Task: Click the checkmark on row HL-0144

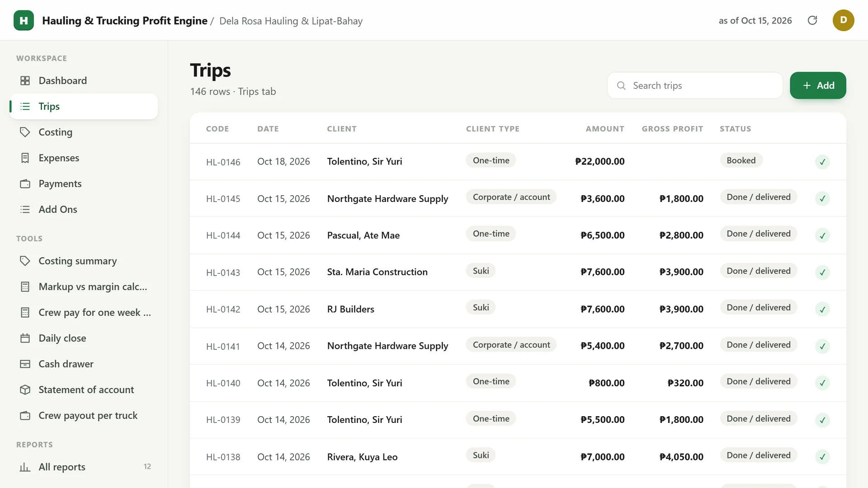Action: pos(822,235)
